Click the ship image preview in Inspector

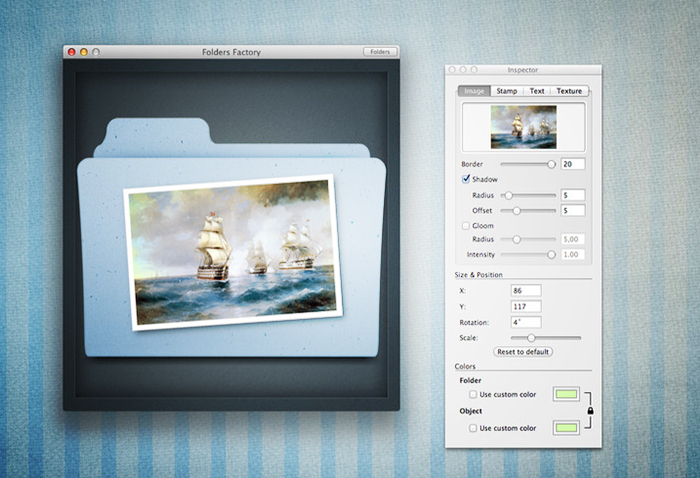point(524,127)
